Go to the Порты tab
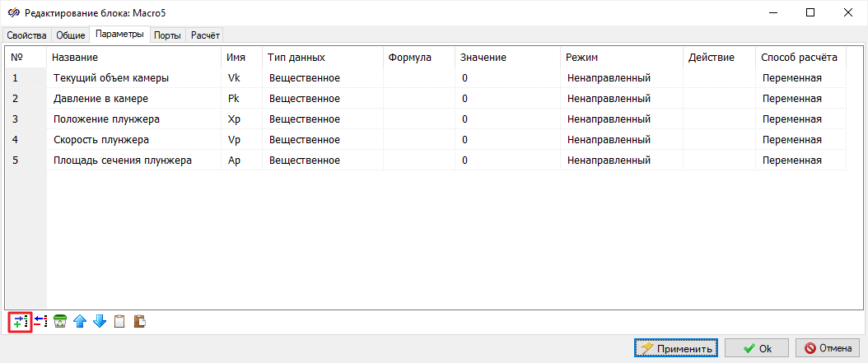The width and height of the screenshot is (868, 363). (167, 35)
